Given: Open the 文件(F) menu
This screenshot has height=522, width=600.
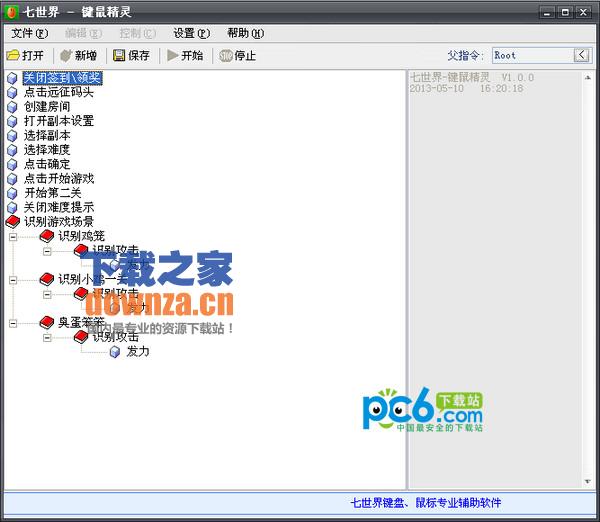Looking at the screenshot, I should click(30, 34).
